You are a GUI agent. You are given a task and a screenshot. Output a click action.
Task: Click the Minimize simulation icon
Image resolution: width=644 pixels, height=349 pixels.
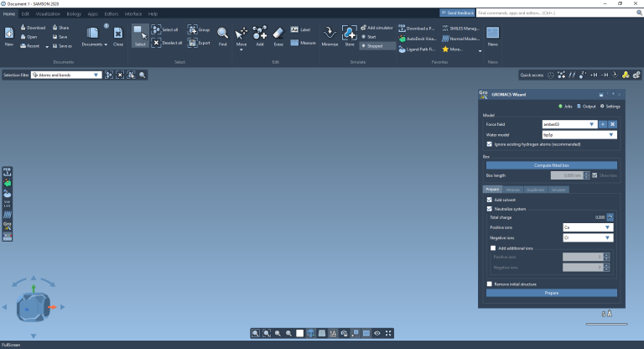(330, 34)
